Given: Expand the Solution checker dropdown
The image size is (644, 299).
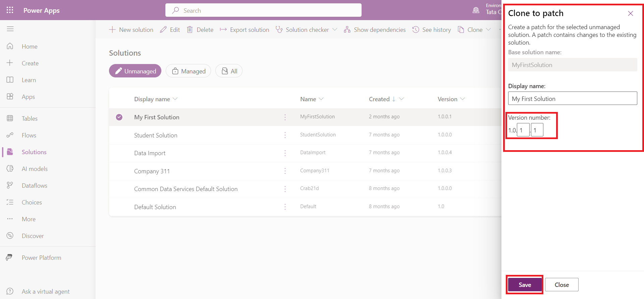Looking at the screenshot, I should 335,30.
